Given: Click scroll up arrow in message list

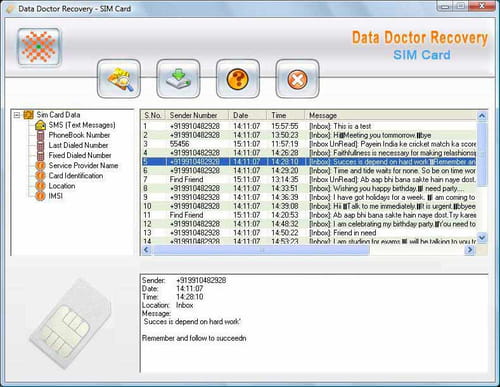Looking at the screenshot, I should 482,116.
